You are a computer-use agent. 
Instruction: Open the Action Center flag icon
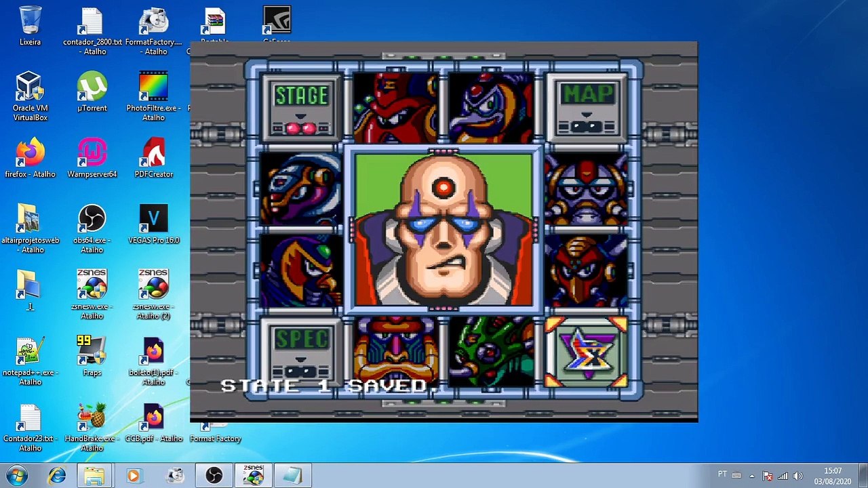click(x=767, y=476)
